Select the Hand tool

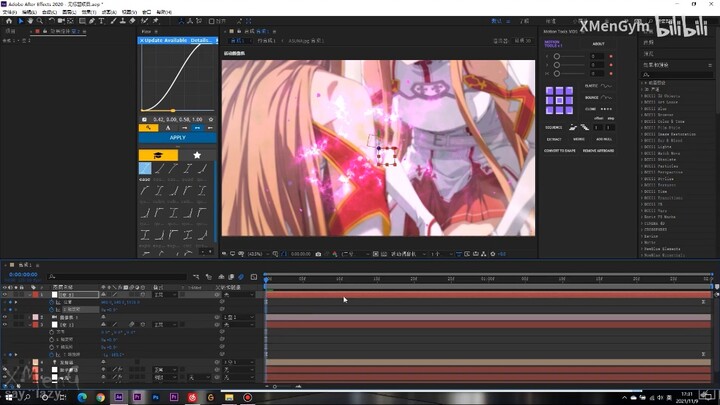coord(30,21)
